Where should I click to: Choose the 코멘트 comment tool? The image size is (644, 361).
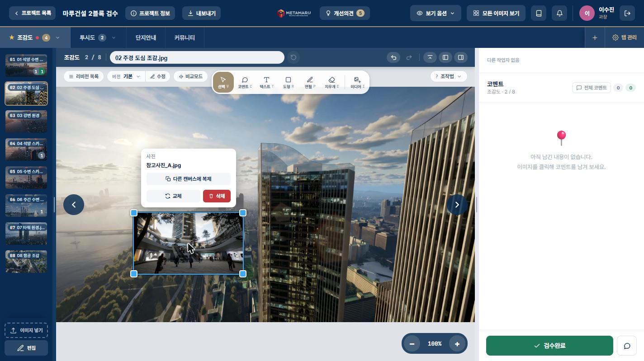tap(245, 82)
